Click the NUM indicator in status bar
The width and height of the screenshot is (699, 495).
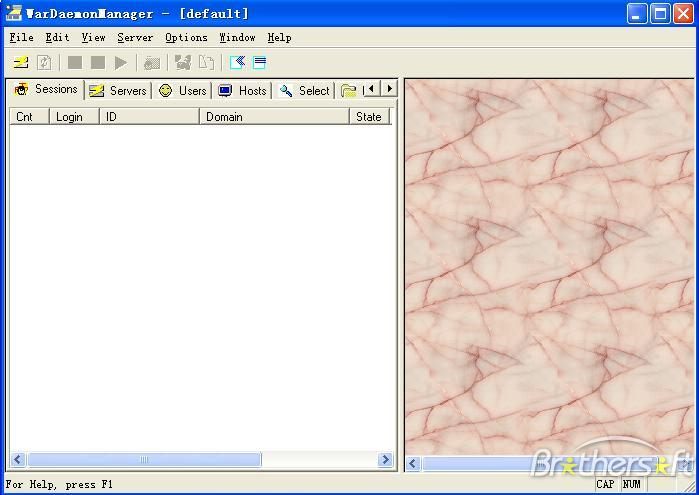[x=632, y=484]
